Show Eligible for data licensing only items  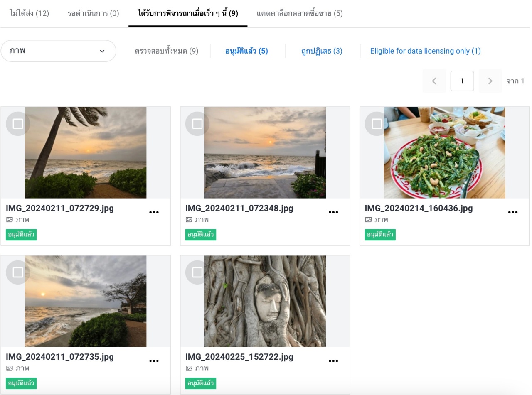(425, 51)
